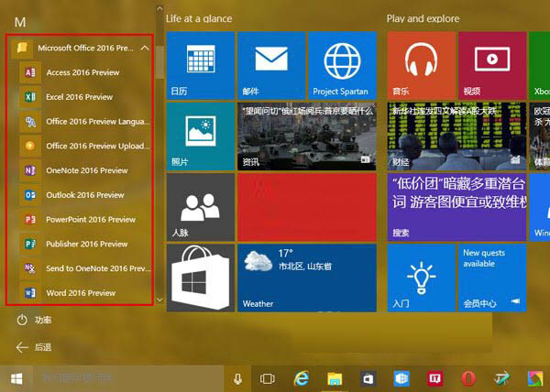Click the Microsoft Office 2016 folder icon
This screenshot has width=550, height=392.
point(22,48)
